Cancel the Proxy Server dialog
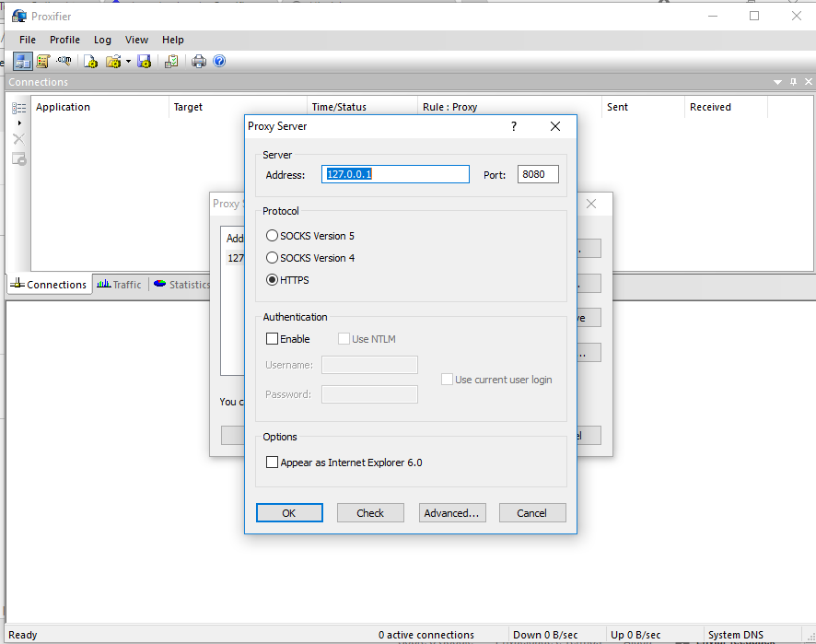The width and height of the screenshot is (816, 644). pos(532,513)
